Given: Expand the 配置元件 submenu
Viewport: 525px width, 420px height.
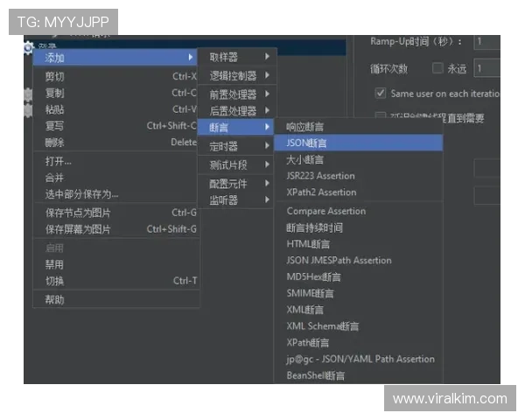Looking at the screenshot, I should (x=237, y=184).
